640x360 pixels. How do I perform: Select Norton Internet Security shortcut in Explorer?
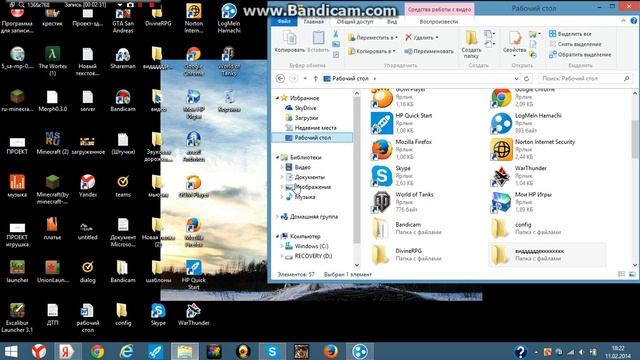pyautogui.click(x=532, y=149)
